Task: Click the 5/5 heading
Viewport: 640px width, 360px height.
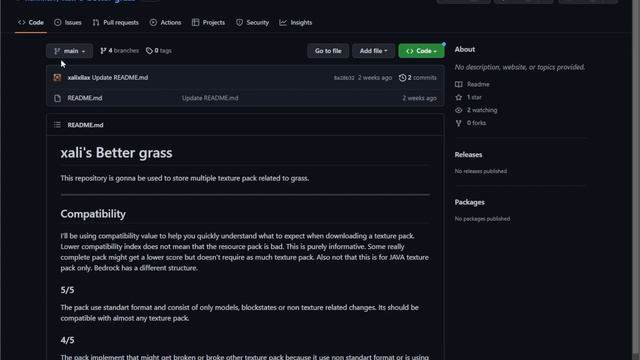Action: click(67, 290)
